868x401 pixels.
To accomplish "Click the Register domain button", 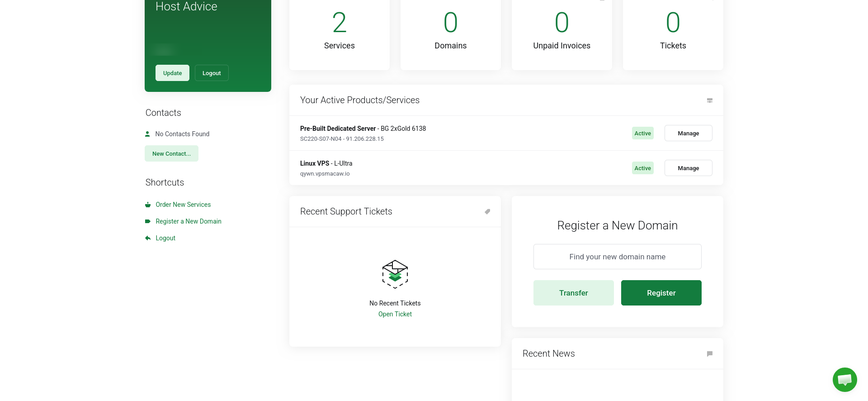I will [661, 293].
